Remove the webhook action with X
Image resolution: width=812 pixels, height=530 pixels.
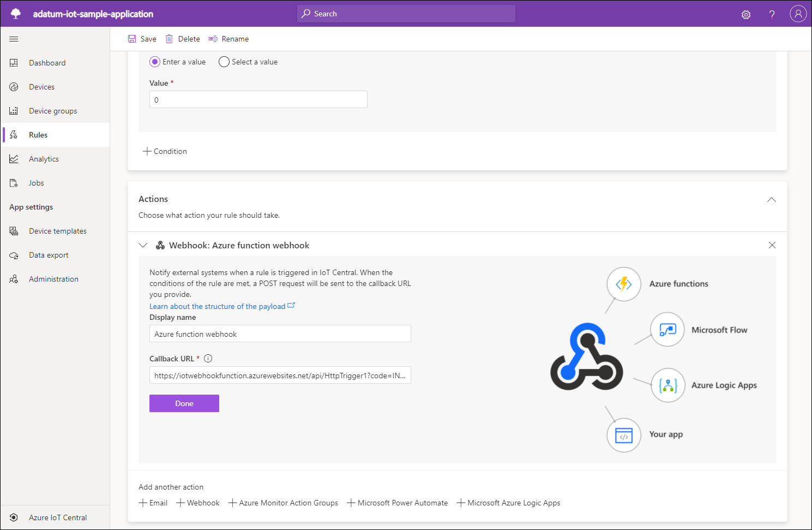(x=772, y=245)
